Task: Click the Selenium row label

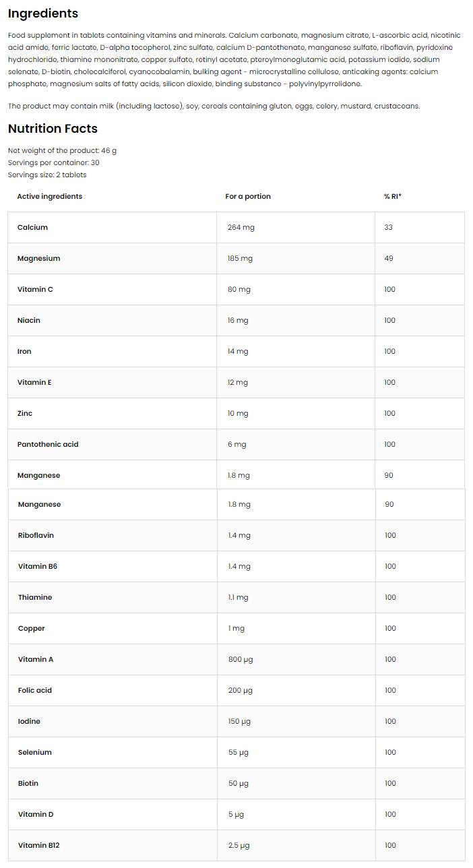Action: tap(35, 753)
